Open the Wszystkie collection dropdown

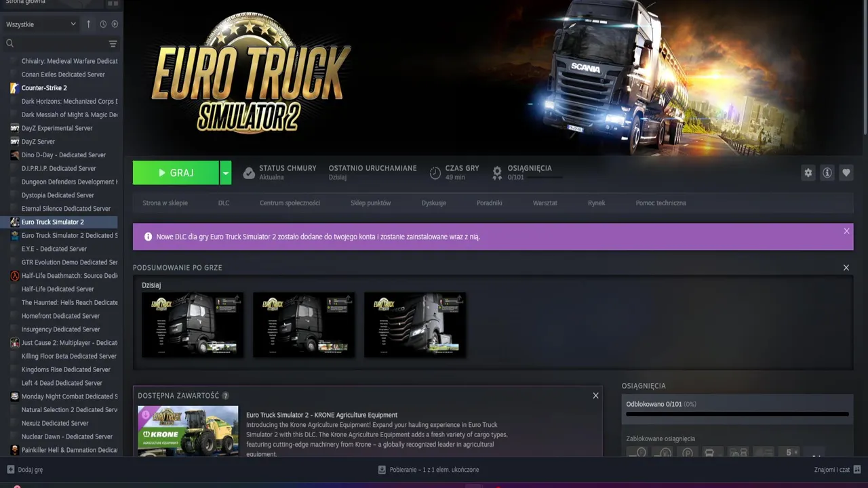point(41,24)
